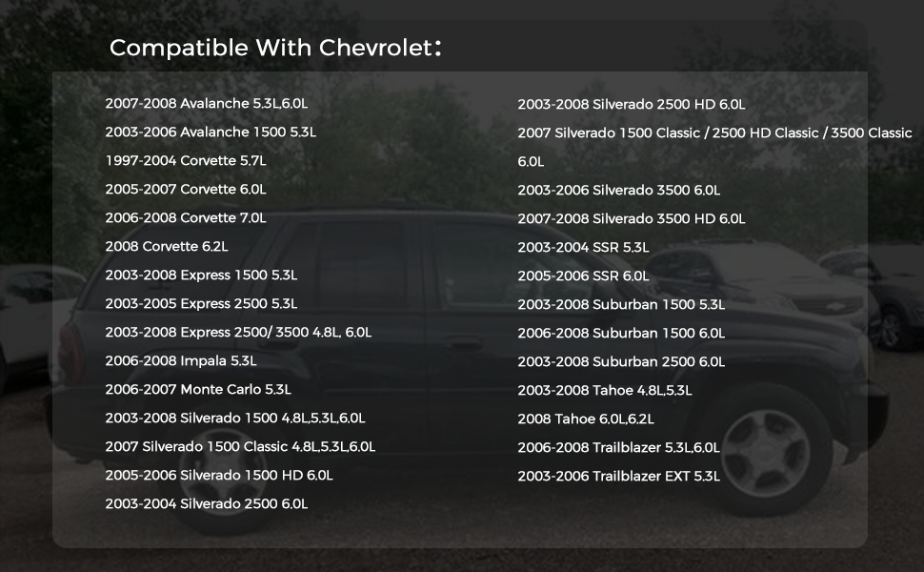Select the 2006-2008 Corvette 7.0L entry

click(x=186, y=217)
